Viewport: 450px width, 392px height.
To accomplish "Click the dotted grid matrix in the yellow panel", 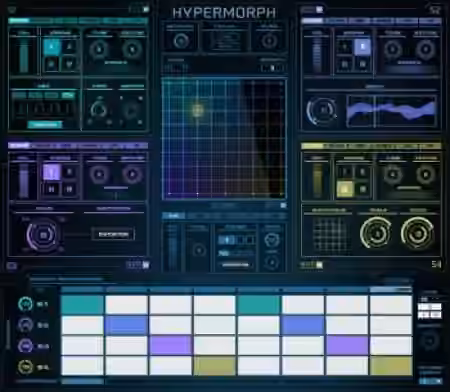I will (x=330, y=235).
